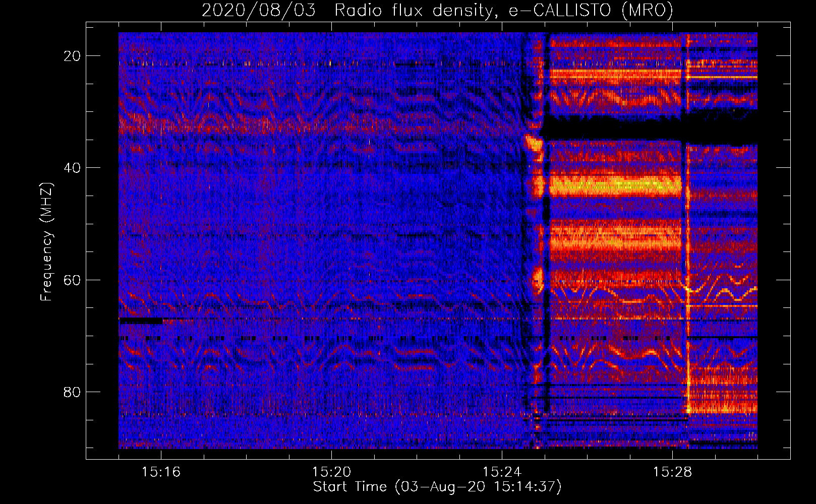Click the "20" frequency tick label
Screen dimensions: 816x504
(72, 56)
